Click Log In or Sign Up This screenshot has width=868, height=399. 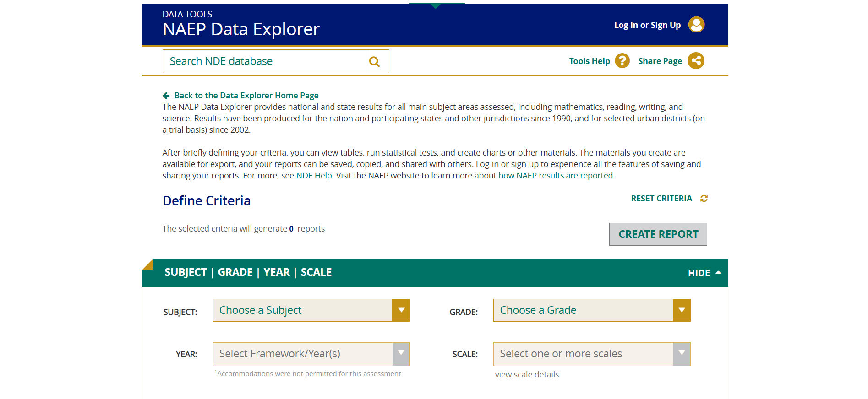[647, 25]
